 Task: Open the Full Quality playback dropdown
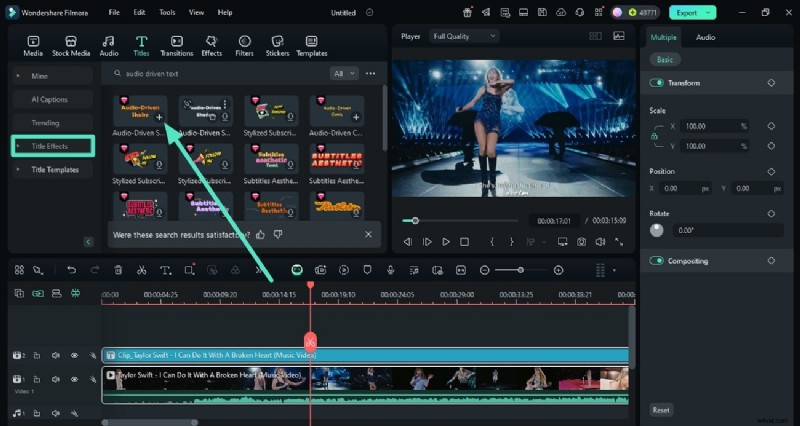tap(464, 36)
